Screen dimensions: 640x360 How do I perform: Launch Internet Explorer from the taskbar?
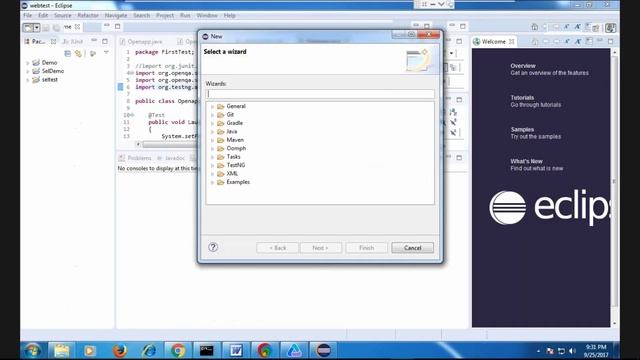(x=149, y=351)
